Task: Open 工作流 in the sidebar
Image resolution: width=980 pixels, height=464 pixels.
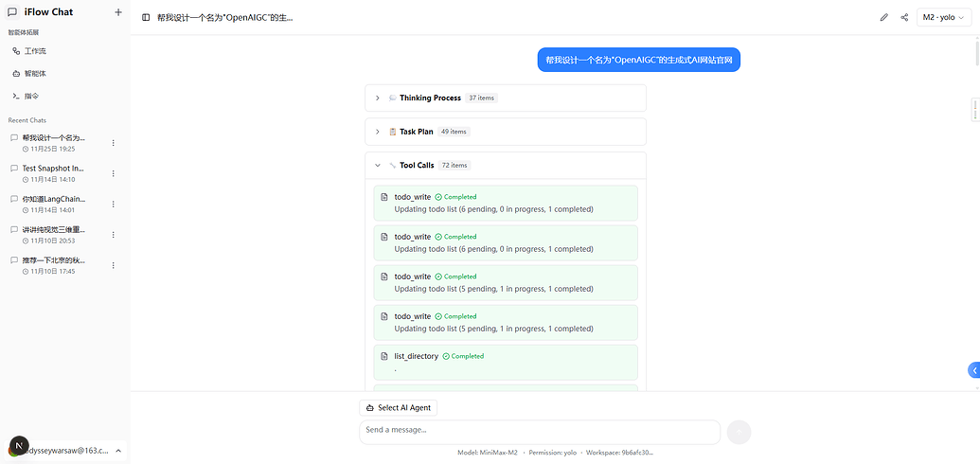Action: [x=65, y=51]
